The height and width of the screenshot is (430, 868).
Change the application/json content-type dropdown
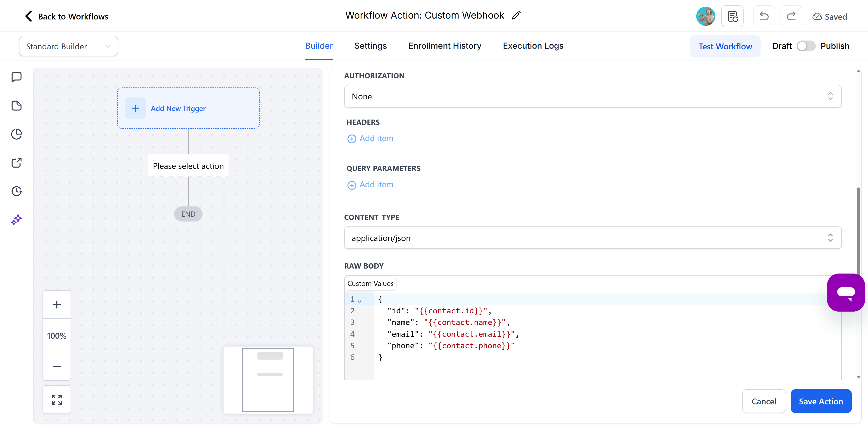tap(592, 238)
